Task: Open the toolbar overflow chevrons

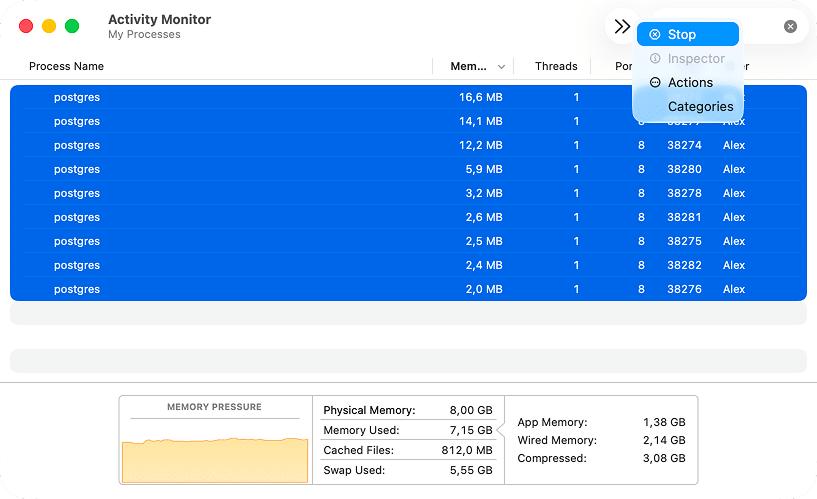Action: (622, 26)
